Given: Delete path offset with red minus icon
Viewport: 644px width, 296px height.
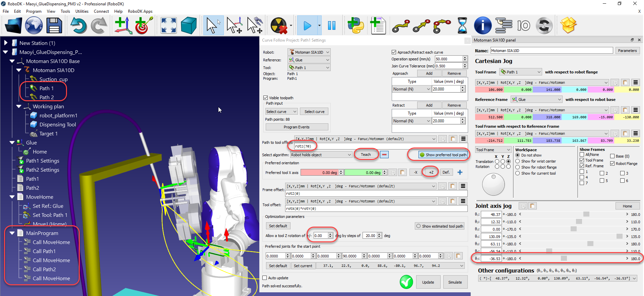Looking at the screenshot, I should point(384,155).
